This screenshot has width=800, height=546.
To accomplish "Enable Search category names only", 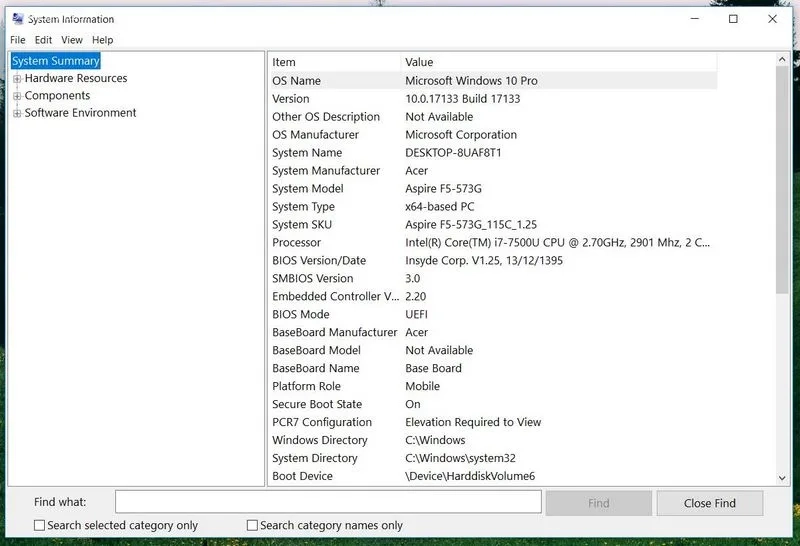I will pyautogui.click(x=252, y=525).
